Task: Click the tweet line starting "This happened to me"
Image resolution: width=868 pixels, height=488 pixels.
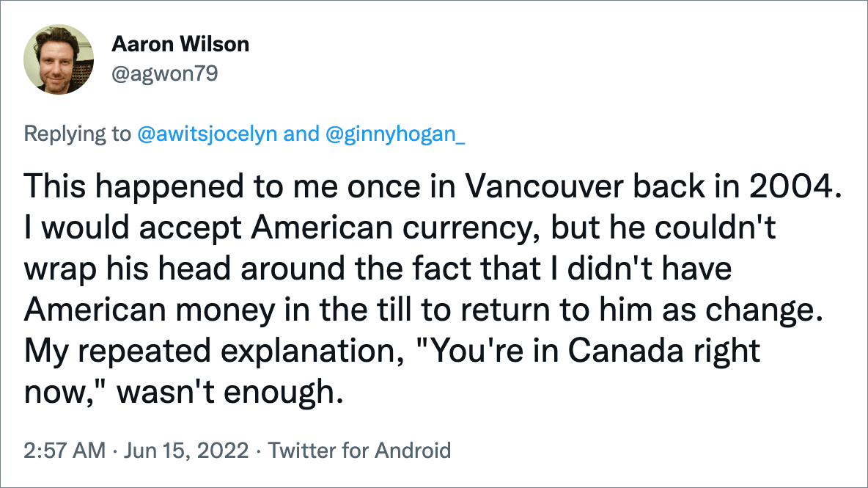Action: point(433,186)
